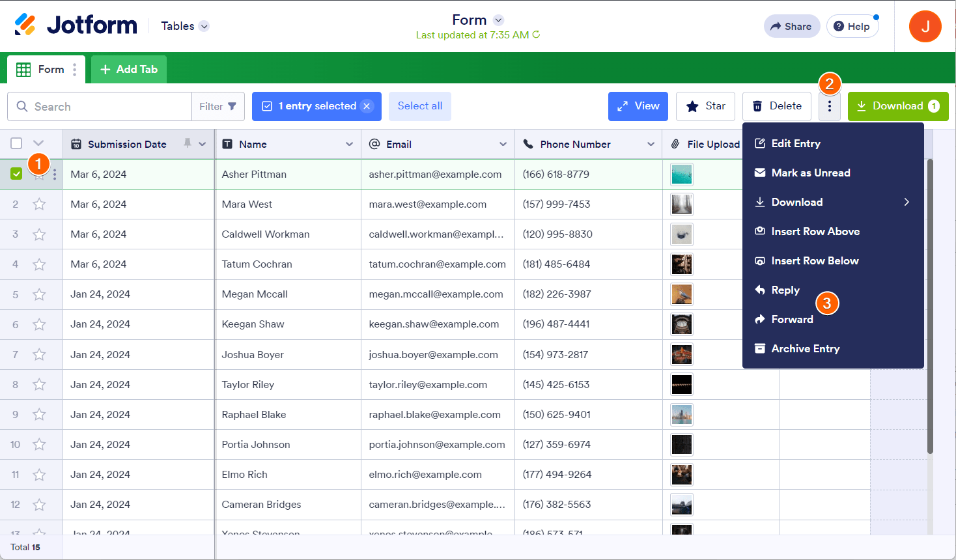Open Name column dropdown arrow

point(349,144)
